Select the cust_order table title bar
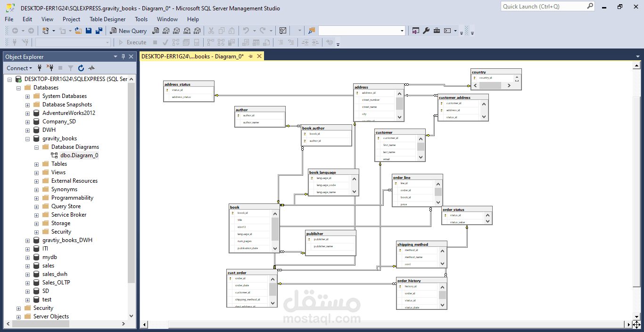The height and width of the screenshot is (332, 644). coord(252,273)
